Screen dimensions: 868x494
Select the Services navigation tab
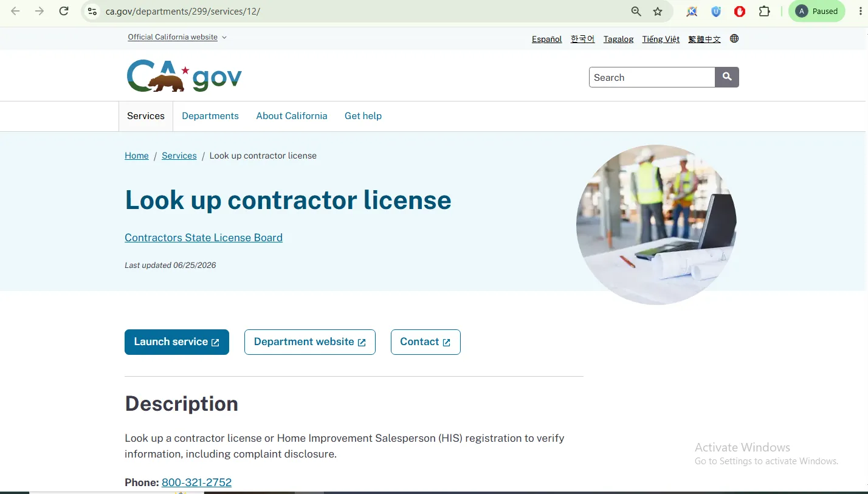[146, 116]
